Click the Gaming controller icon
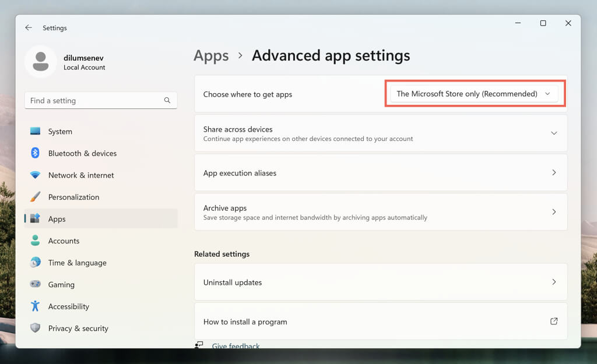The height and width of the screenshot is (364, 597). (x=36, y=284)
